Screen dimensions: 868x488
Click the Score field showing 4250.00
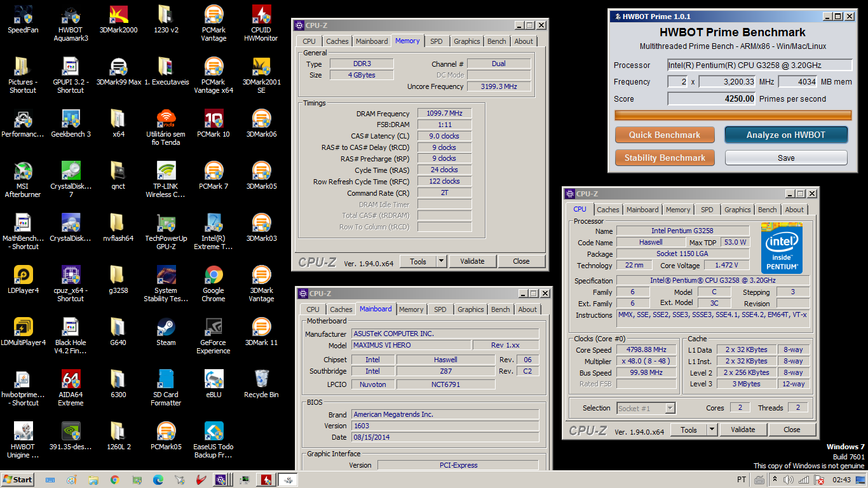712,98
